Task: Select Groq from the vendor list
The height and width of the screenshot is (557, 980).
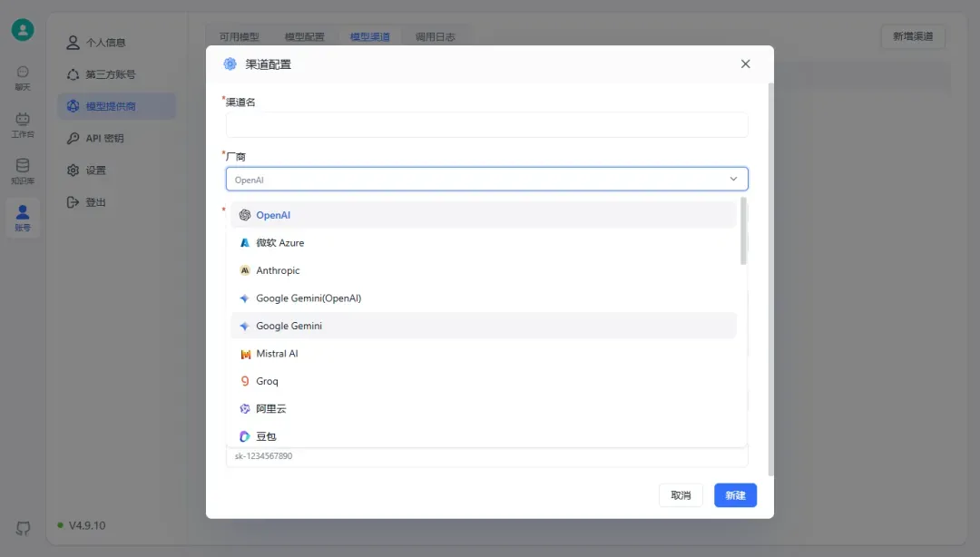Action: 484,381
